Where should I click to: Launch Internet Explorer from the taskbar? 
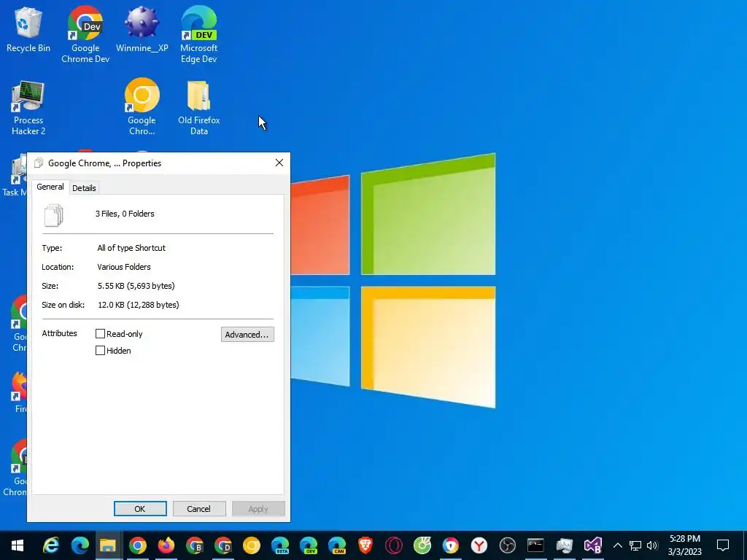50,545
